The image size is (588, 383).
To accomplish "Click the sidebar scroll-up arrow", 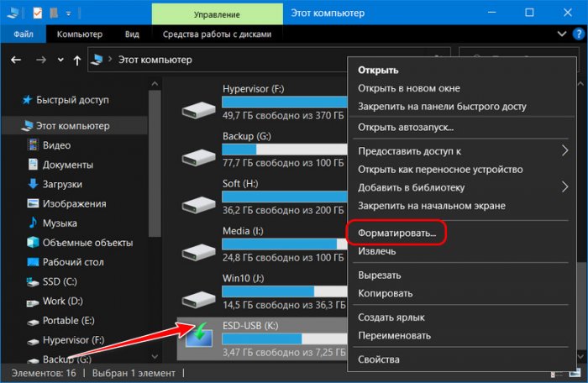I will pyautogui.click(x=155, y=84).
